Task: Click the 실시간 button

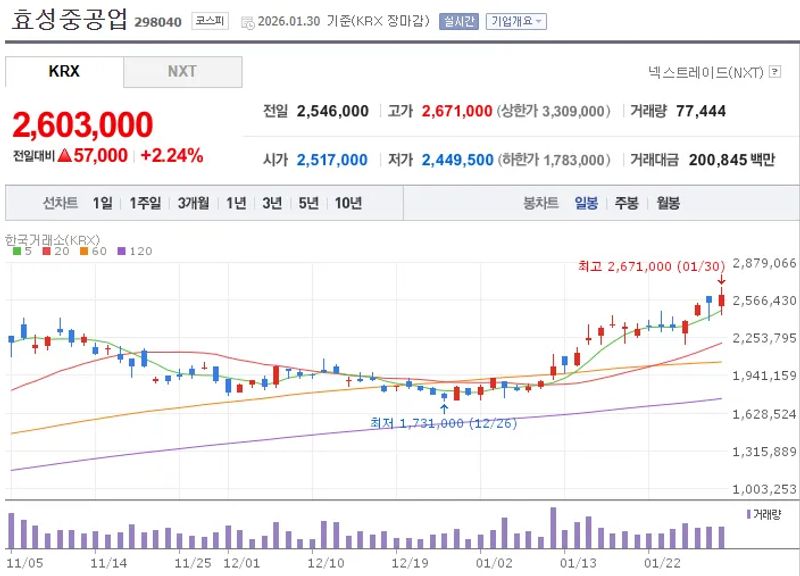Action: [459, 21]
